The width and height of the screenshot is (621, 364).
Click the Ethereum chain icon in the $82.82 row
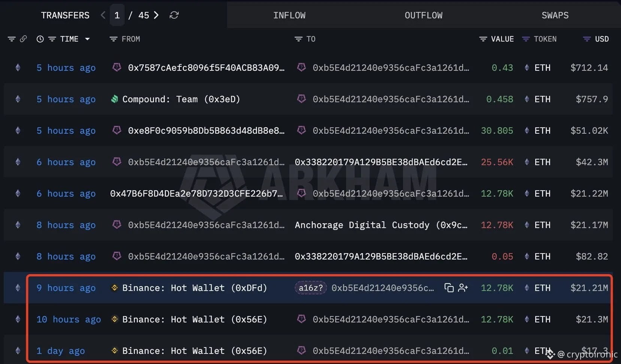tap(18, 257)
